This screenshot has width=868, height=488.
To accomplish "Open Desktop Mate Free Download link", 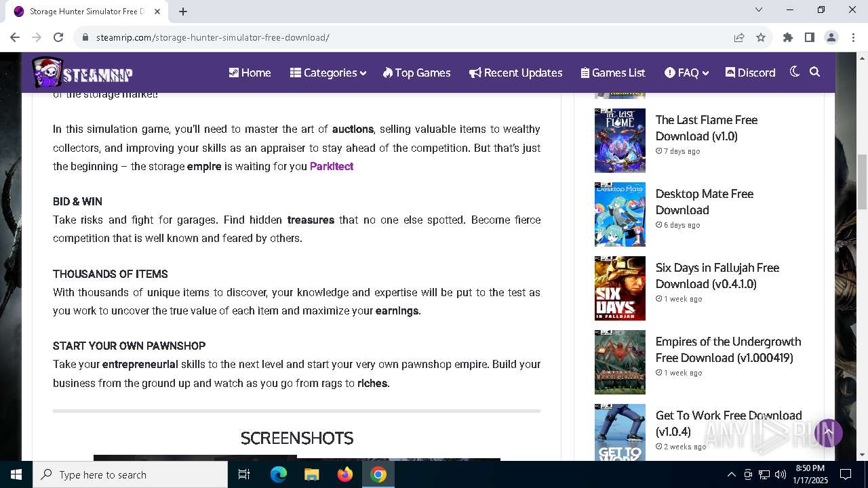I will coord(705,201).
